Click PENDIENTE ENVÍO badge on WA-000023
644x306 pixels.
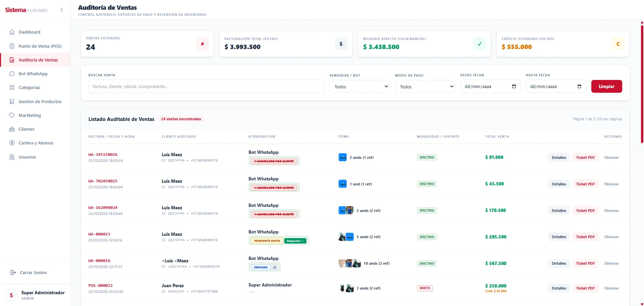click(267, 241)
